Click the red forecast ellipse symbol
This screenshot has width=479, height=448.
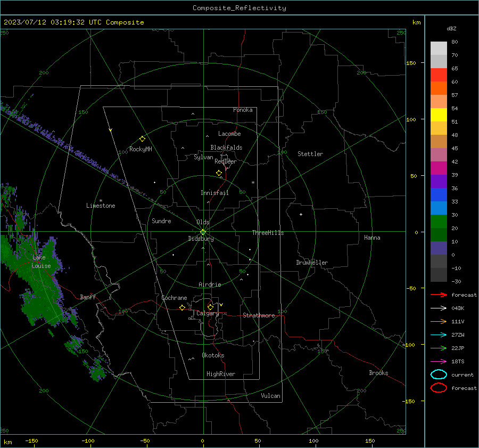coord(439,388)
